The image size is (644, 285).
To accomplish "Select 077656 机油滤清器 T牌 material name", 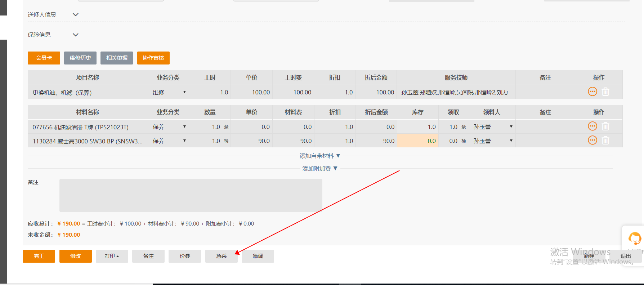I will tap(81, 127).
